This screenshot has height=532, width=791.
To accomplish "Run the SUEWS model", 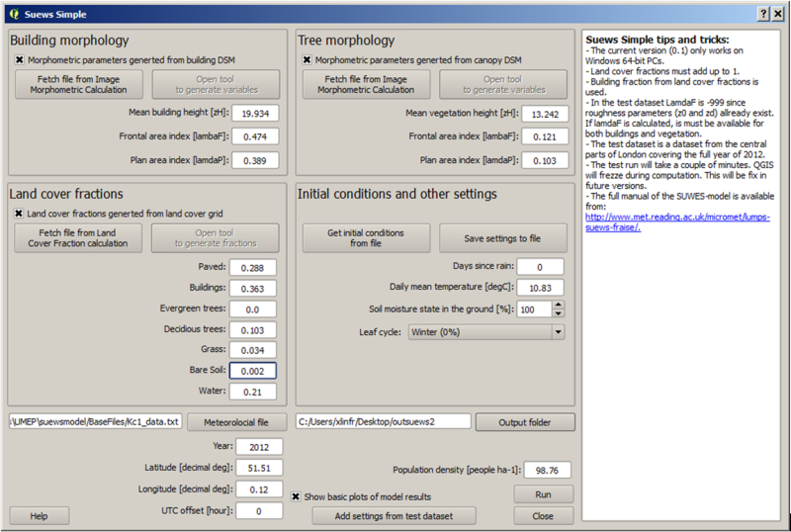I will tap(543, 494).
